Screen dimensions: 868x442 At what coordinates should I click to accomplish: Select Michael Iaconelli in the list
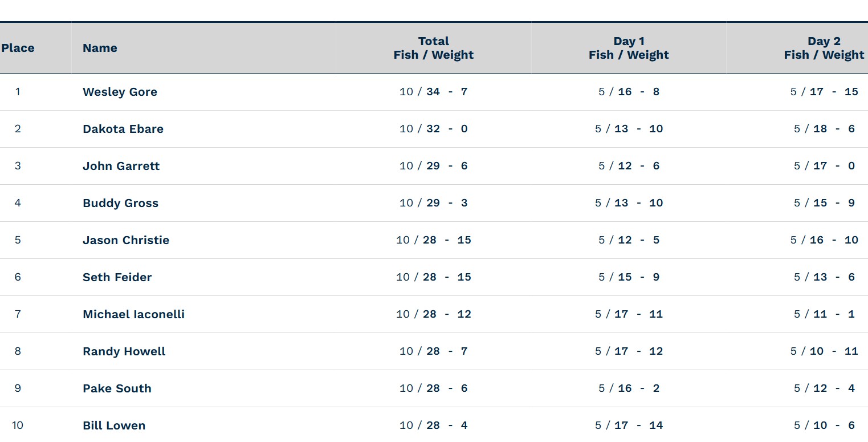(x=133, y=314)
